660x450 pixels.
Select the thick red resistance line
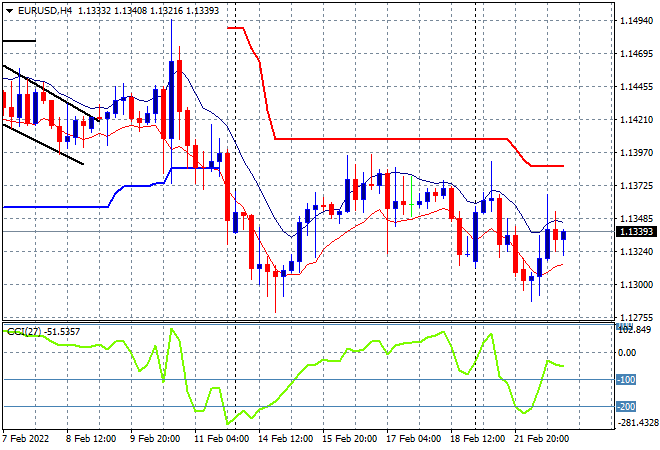pos(379,139)
